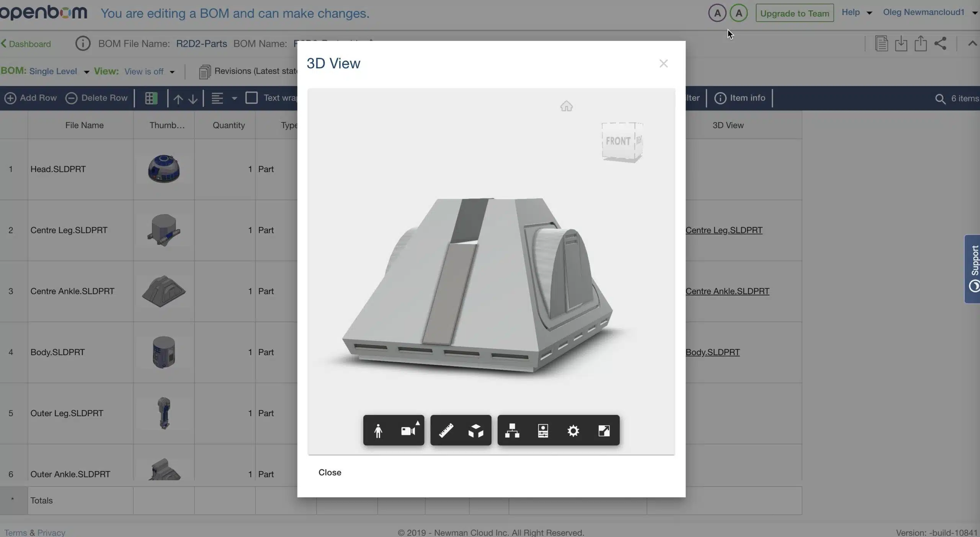This screenshot has width=980, height=537.
Task: Click the Body thumbnail image
Action: [163, 352]
